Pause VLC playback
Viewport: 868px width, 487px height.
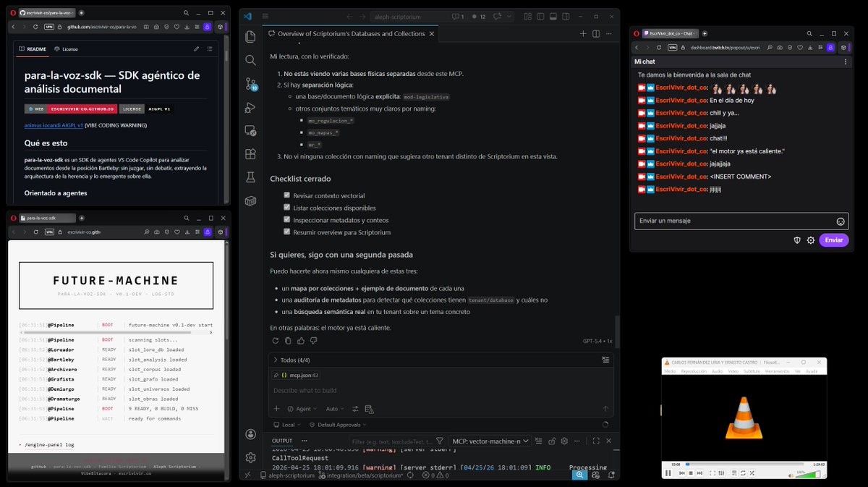(x=668, y=473)
